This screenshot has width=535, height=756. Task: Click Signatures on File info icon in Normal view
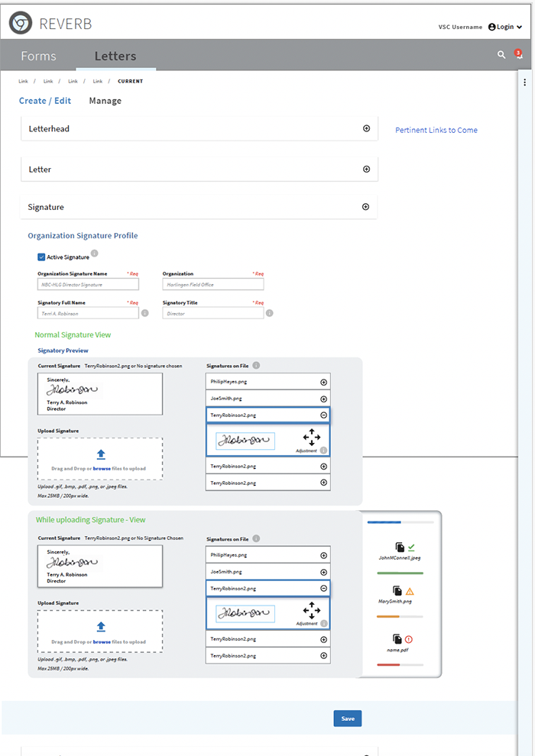pos(256,366)
